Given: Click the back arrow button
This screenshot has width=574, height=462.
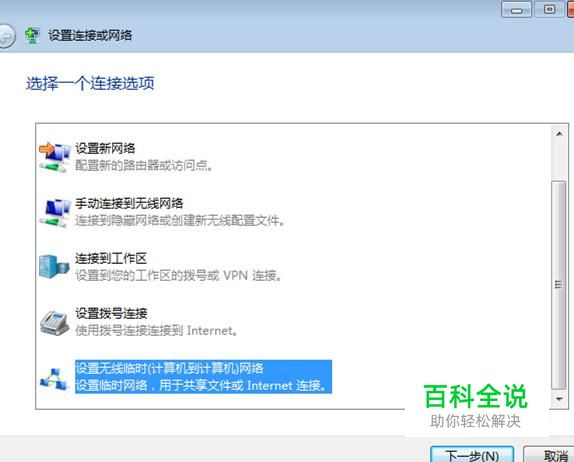Looking at the screenshot, I should 6,36.
